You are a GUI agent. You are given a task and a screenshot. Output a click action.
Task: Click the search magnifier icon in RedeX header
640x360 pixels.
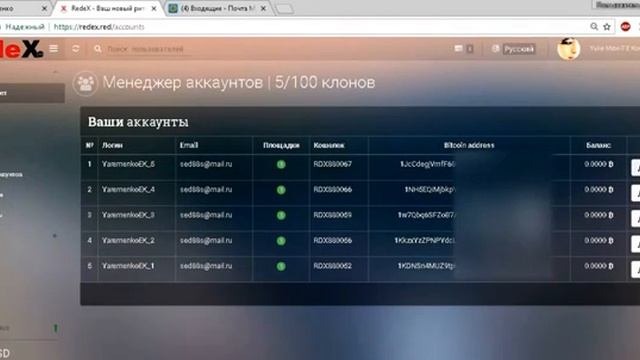(x=98, y=49)
